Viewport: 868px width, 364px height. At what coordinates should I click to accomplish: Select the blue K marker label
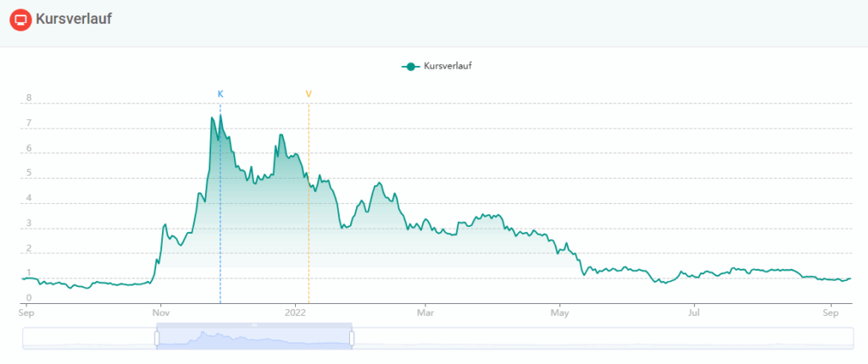click(x=220, y=94)
